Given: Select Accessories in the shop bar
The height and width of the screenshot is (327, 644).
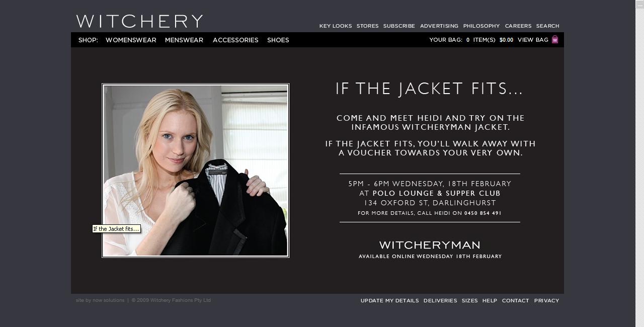Looking at the screenshot, I should pyautogui.click(x=235, y=40).
